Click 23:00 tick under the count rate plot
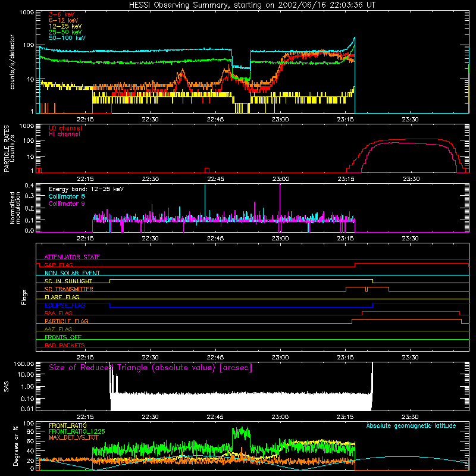This screenshot has width=476, height=476. [x=280, y=120]
